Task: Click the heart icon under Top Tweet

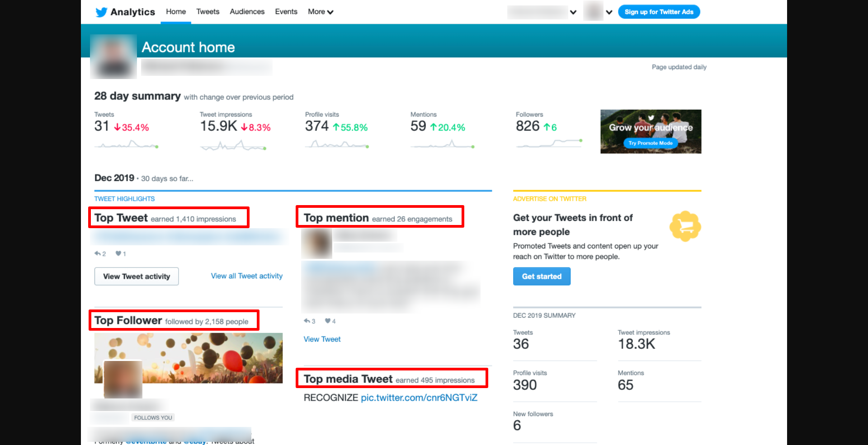Action: [x=118, y=253]
